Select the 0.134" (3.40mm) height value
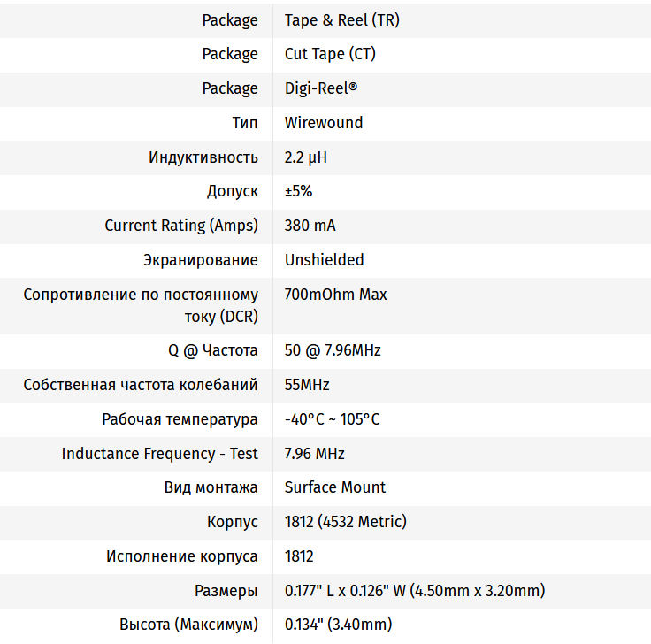 (x=338, y=625)
